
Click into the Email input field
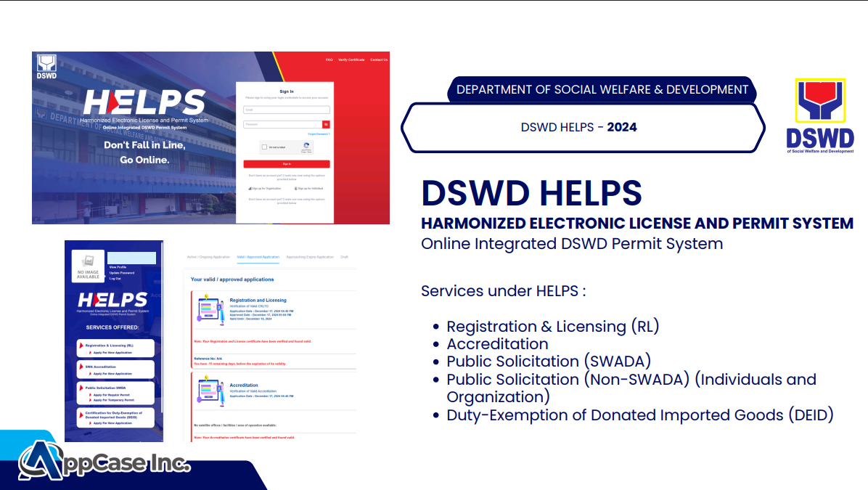(287, 110)
